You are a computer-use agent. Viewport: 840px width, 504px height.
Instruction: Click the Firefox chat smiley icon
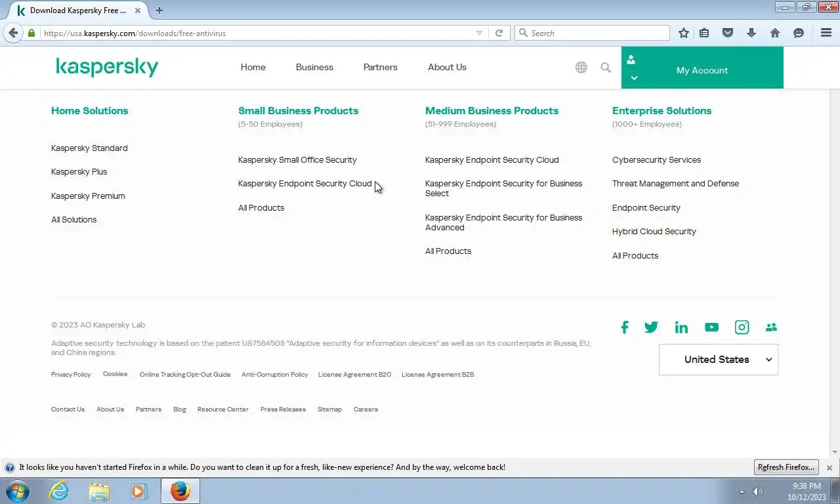(x=799, y=33)
